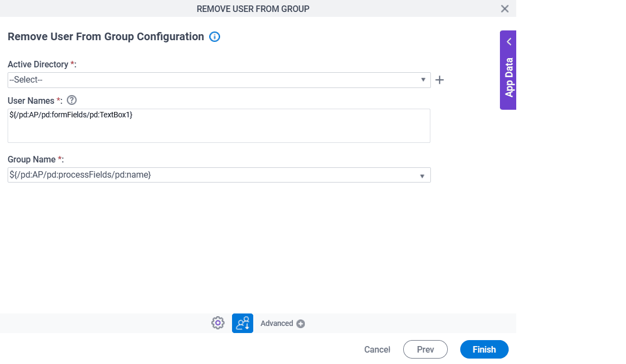Select the Remove User From Group step icon
Screen dimensions: 626x364
point(242,323)
